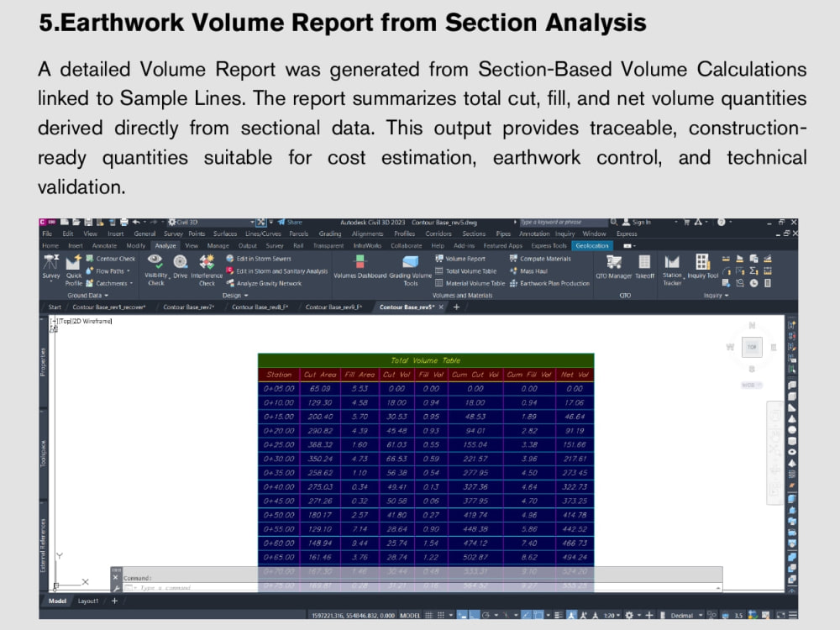Toggle ortho mode in the status bar
The width and height of the screenshot is (840, 630).
point(474,615)
